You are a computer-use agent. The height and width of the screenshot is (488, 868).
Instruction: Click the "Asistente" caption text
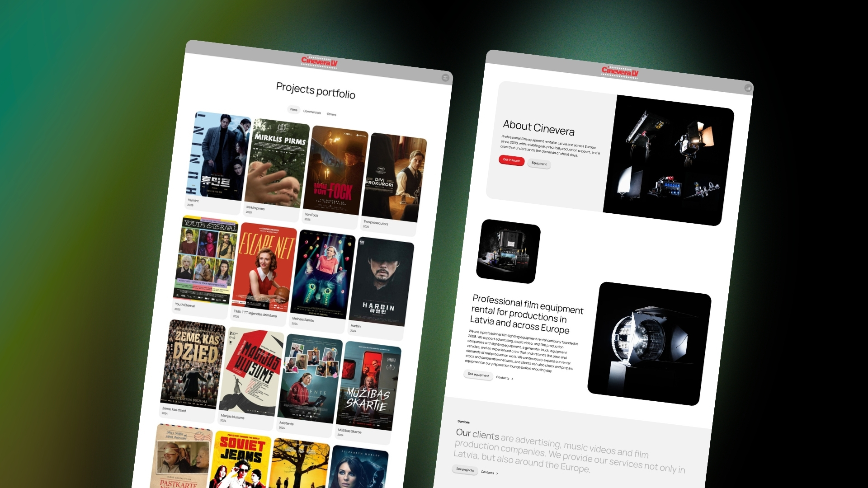pyautogui.click(x=286, y=423)
